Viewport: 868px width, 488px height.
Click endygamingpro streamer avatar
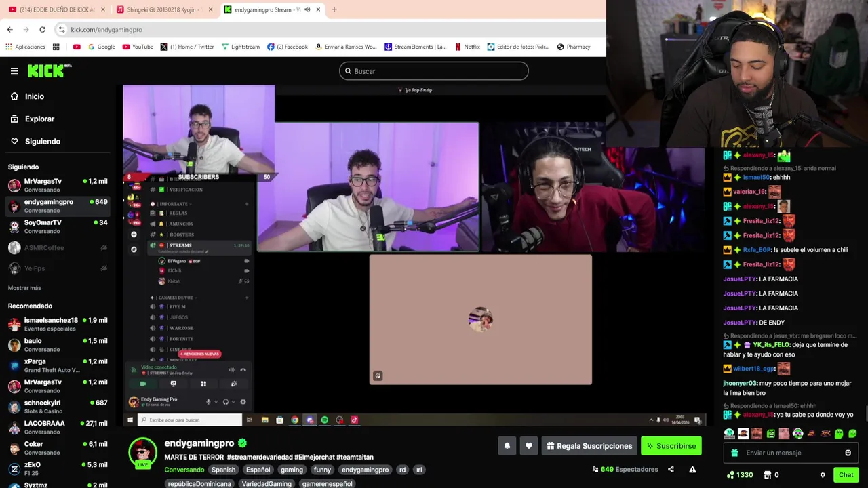(x=142, y=452)
